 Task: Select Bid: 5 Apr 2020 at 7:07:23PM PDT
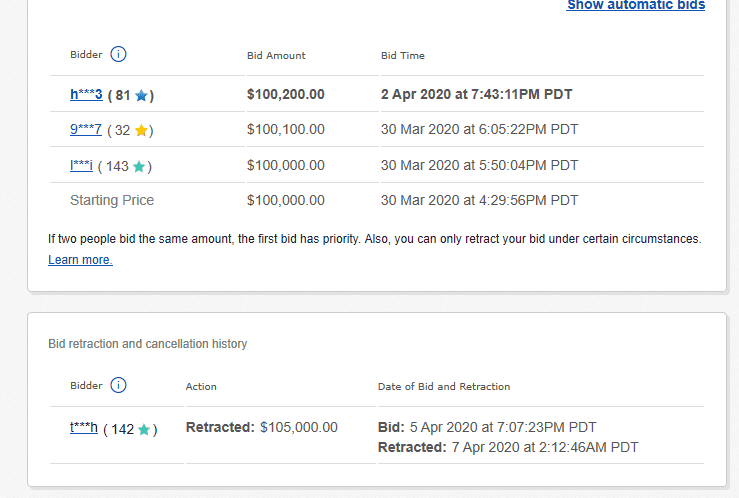(x=487, y=427)
